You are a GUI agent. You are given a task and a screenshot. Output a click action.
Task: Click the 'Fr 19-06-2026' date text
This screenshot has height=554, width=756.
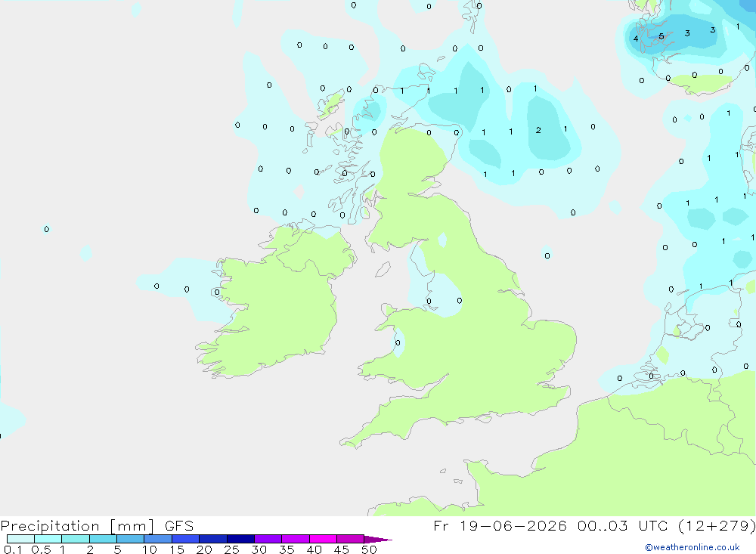pos(500,525)
